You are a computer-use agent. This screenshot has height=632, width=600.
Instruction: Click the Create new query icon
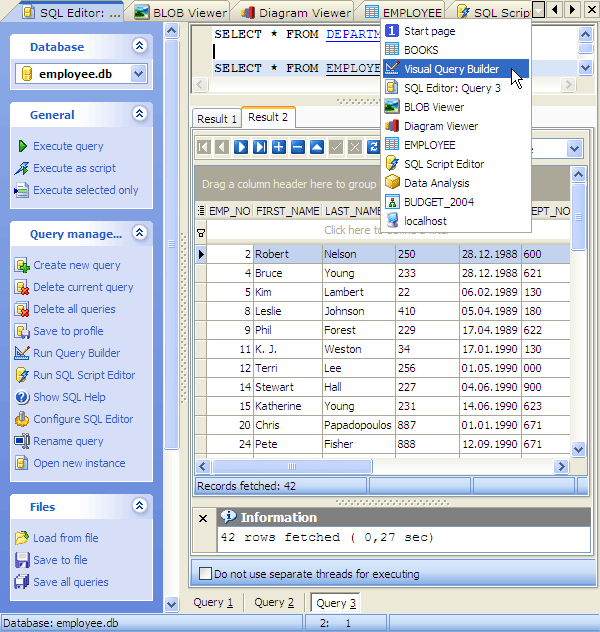[22, 265]
